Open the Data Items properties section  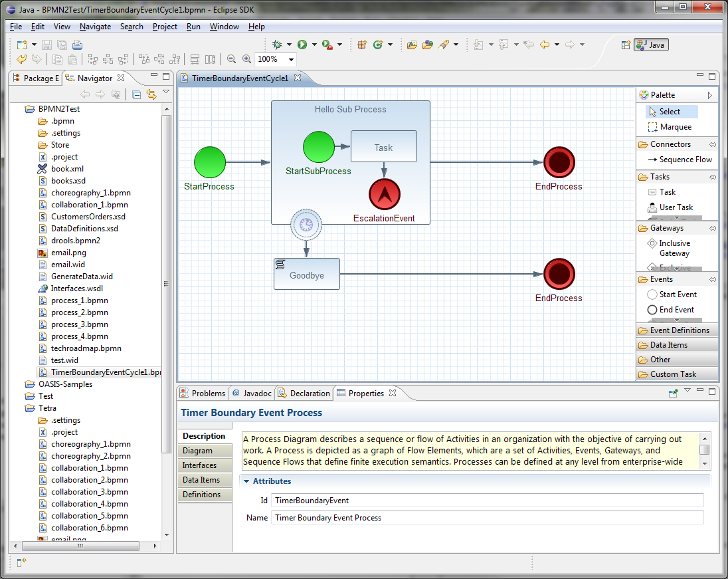pos(201,480)
